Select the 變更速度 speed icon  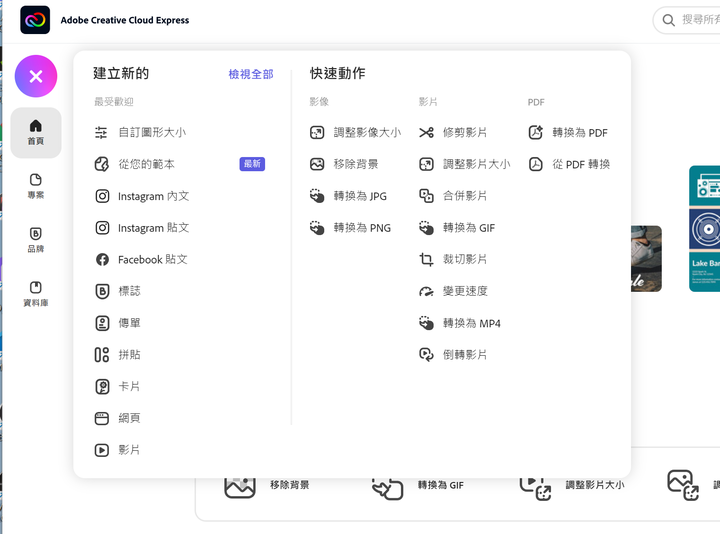(x=426, y=292)
